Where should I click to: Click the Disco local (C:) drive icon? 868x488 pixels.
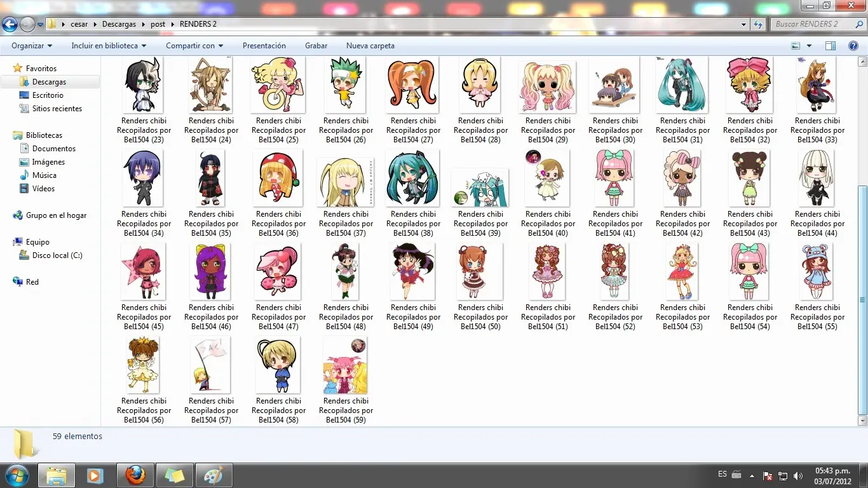point(24,255)
